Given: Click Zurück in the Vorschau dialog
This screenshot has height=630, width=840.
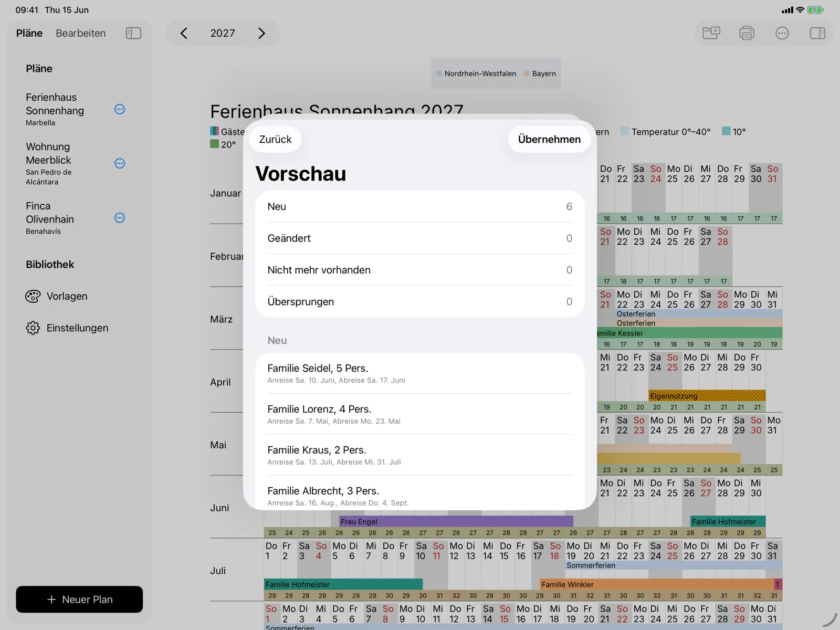Looking at the screenshot, I should [x=275, y=139].
